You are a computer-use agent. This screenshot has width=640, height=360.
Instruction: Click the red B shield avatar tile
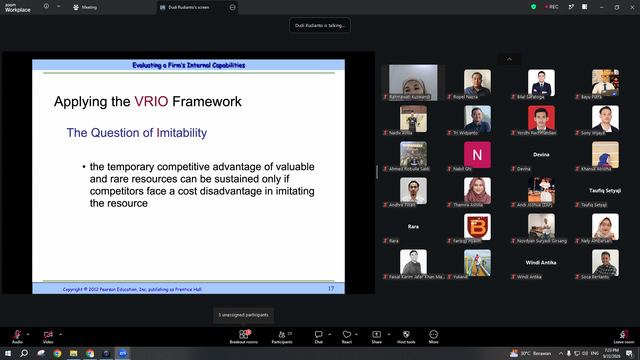point(477,227)
